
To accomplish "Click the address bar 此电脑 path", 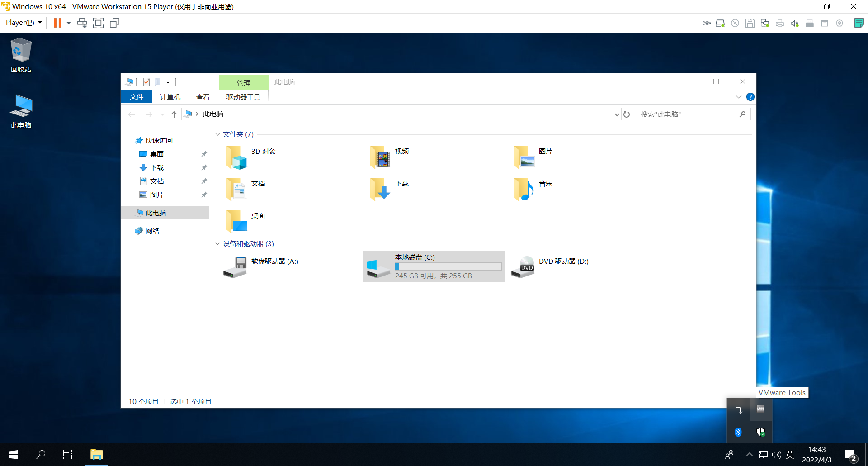I will (x=213, y=114).
